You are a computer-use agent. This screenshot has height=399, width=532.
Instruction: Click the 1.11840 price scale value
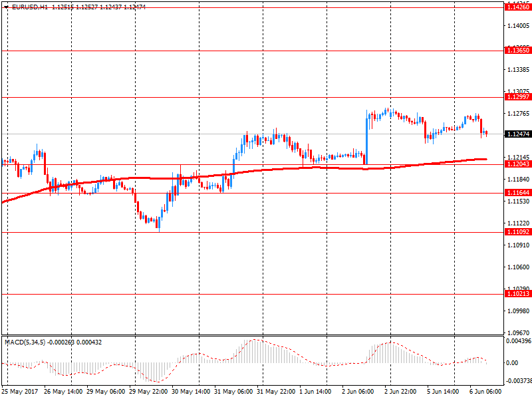[519, 179]
